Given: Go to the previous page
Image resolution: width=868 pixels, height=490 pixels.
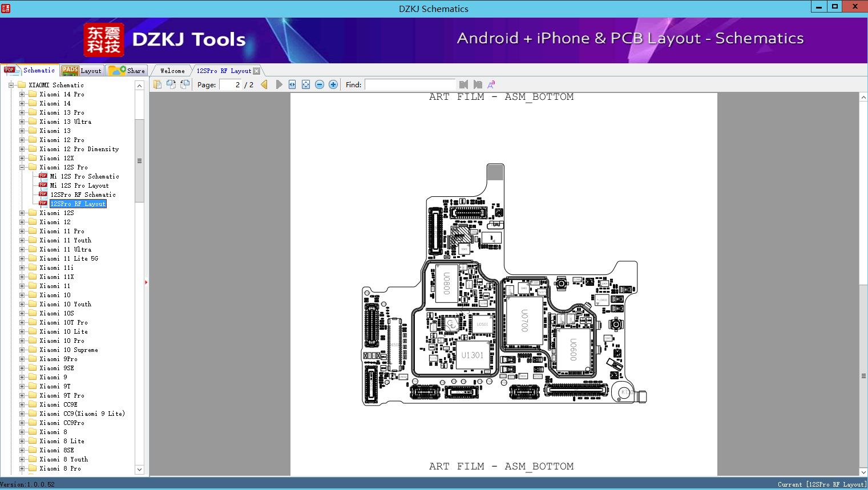Looking at the screenshot, I should tap(264, 84).
